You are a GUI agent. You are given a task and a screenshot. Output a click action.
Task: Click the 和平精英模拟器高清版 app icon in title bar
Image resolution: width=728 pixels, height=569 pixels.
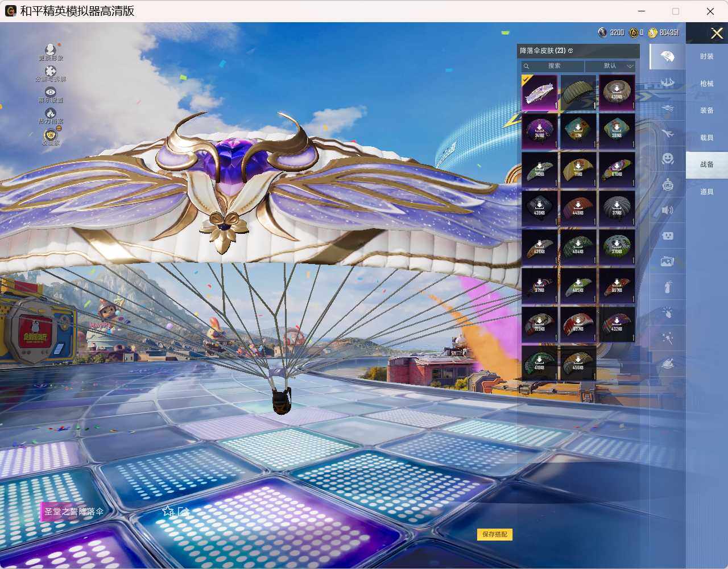pos(10,11)
